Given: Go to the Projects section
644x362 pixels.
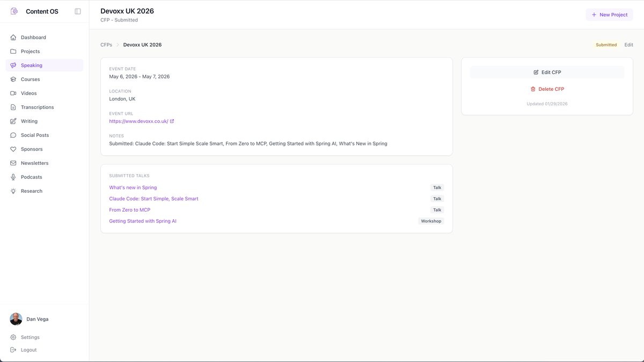Looking at the screenshot, I should pos(45,52).
